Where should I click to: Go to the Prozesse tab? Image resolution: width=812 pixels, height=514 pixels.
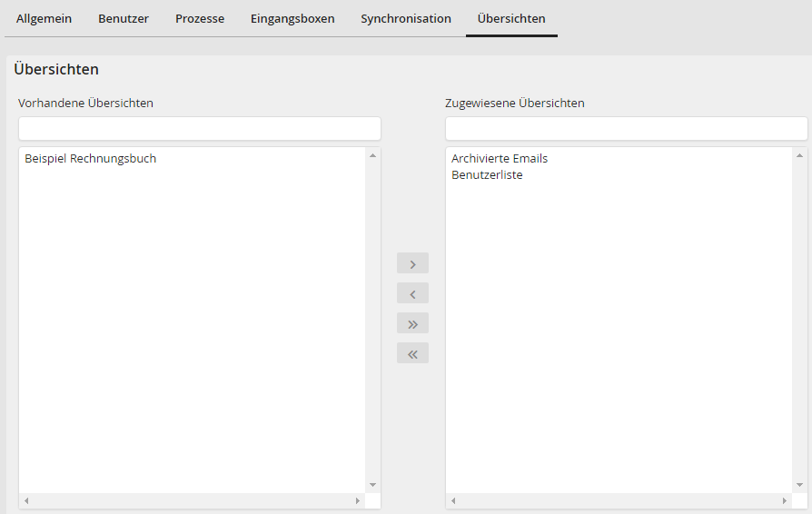pos(200,18)
